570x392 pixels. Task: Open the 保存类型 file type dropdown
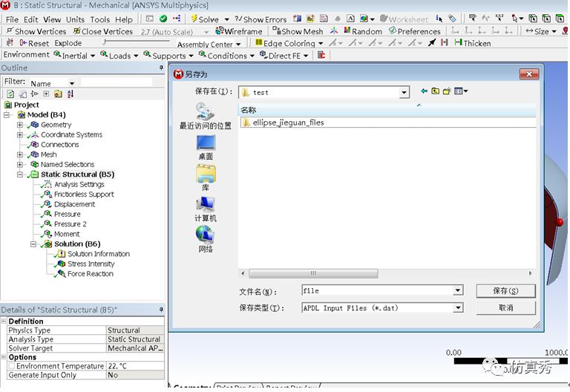coord(458,308)
